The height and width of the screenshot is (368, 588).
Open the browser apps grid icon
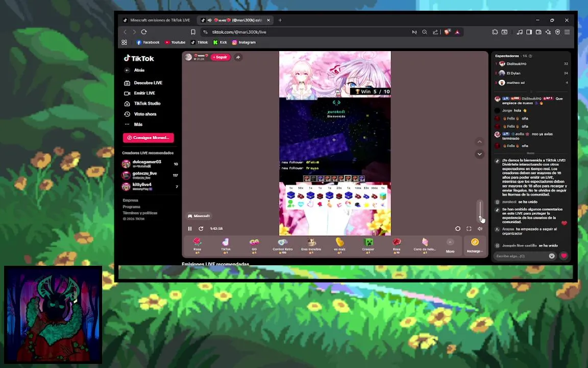click(x=125, y=42)
